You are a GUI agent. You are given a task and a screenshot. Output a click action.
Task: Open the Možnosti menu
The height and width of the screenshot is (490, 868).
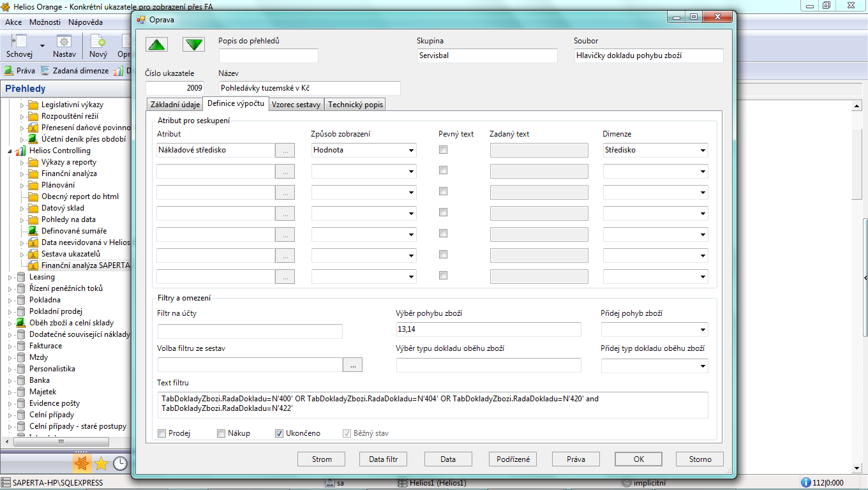click(x=45, y=22)
